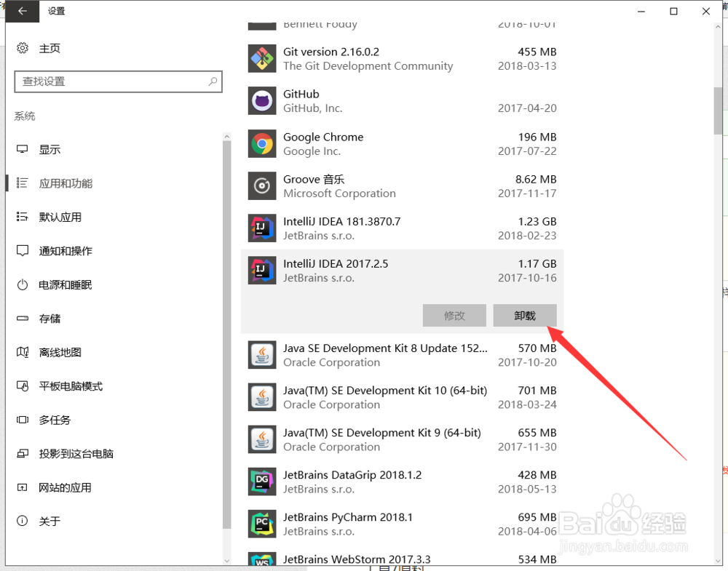The width and height of the screenshot is (728, 571).
Task: Select the 平板电脑模式 tablet icon
Action: coord(23,386)
